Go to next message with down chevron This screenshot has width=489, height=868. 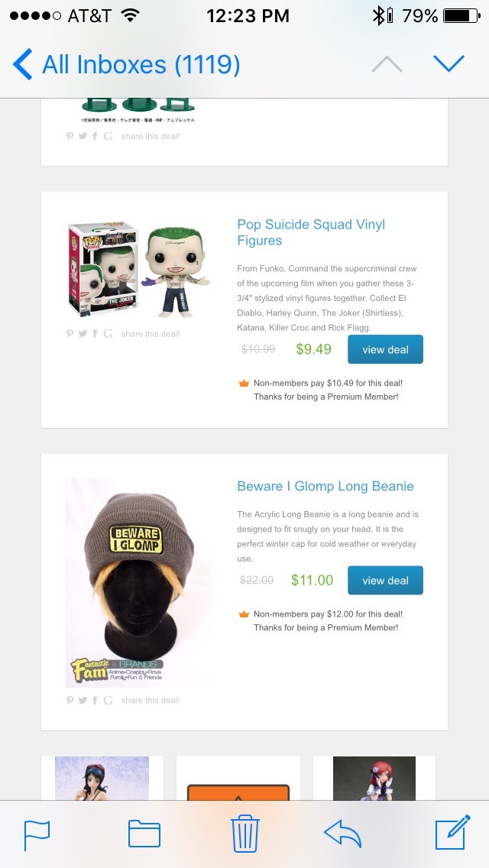tap(449, 63)
